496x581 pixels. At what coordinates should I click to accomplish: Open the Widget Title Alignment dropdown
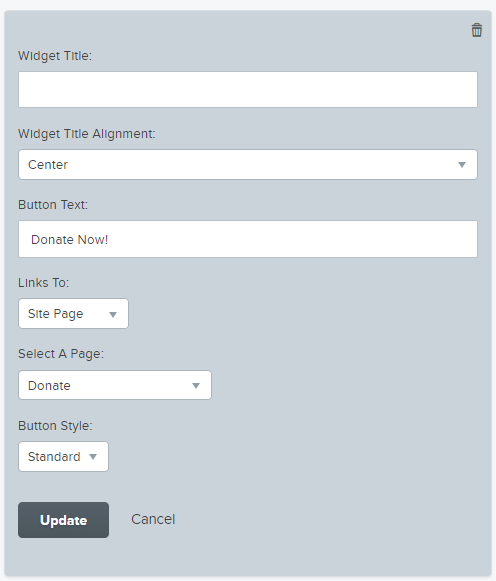(x=248, y=165)
